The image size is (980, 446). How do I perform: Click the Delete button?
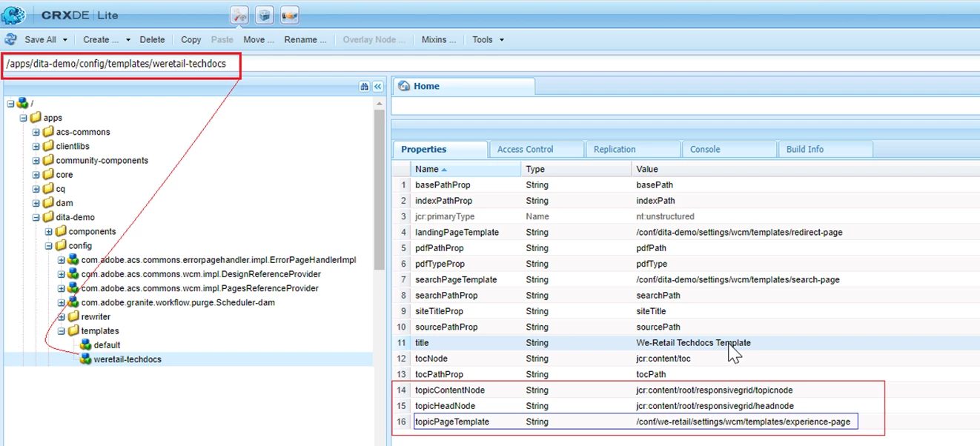(x=153, y=40)
